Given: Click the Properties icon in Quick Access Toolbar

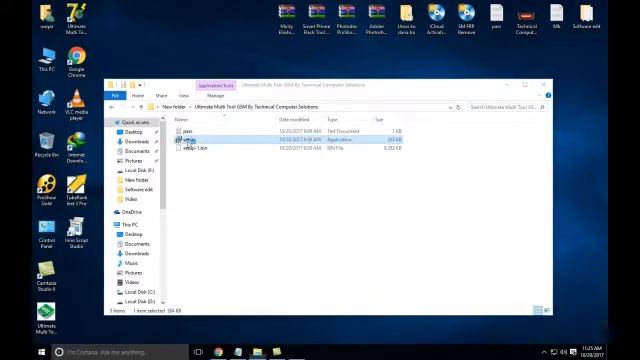Looking at the screenshot, I should (x=123, y=85).
